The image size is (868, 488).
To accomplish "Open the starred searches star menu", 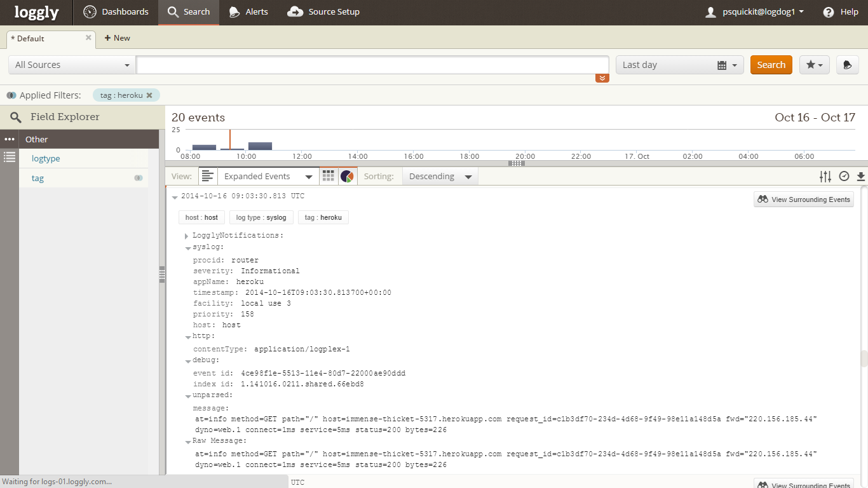I will (x=814, y=65).
